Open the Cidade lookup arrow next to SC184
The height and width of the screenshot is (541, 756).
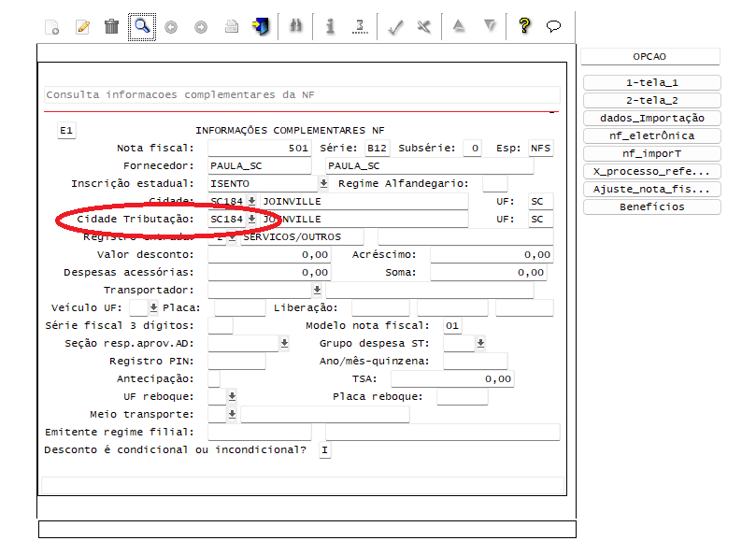[x=251, y=201]
